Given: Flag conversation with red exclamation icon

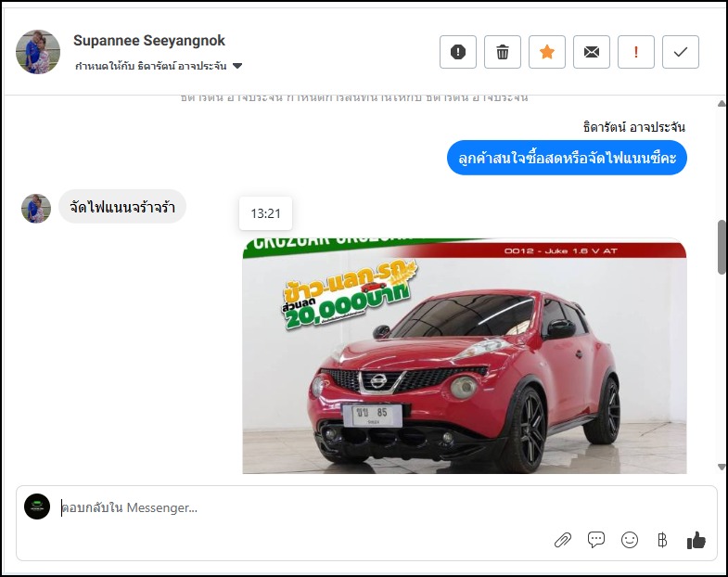Looking at the screenshot, I should pyautogui.click(x=636, y=52).
